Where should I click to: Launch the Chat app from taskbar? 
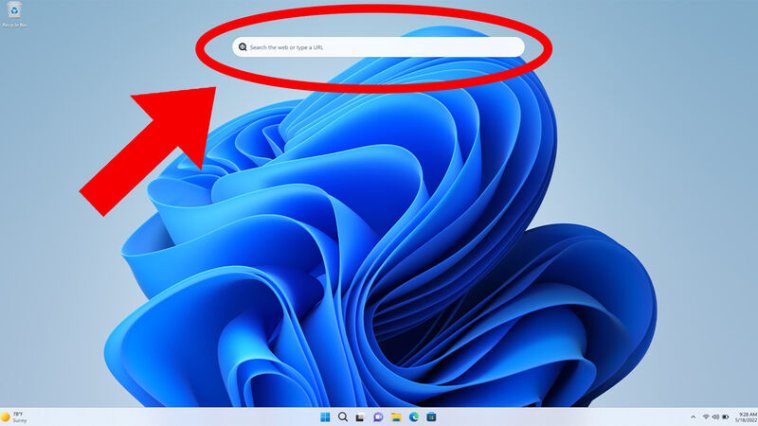point(378,417)
